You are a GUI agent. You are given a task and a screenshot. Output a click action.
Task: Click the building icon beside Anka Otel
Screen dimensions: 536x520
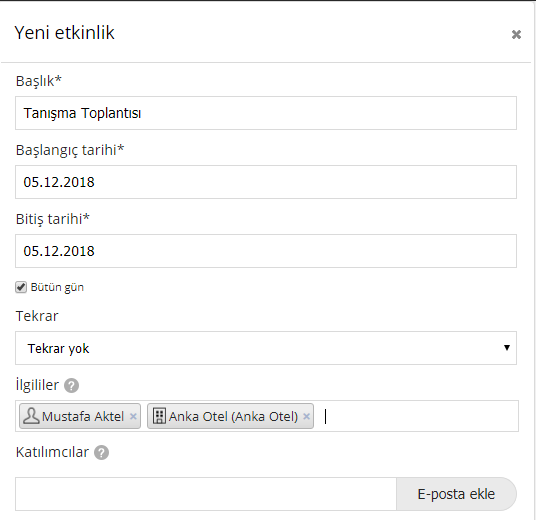159,416
